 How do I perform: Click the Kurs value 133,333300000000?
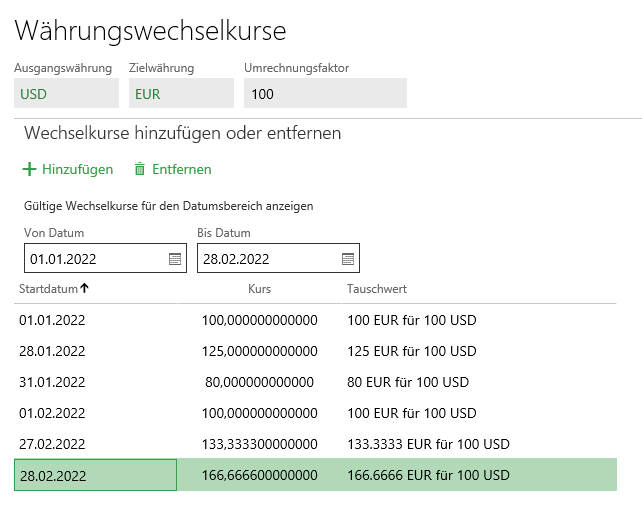coord(259,444)
